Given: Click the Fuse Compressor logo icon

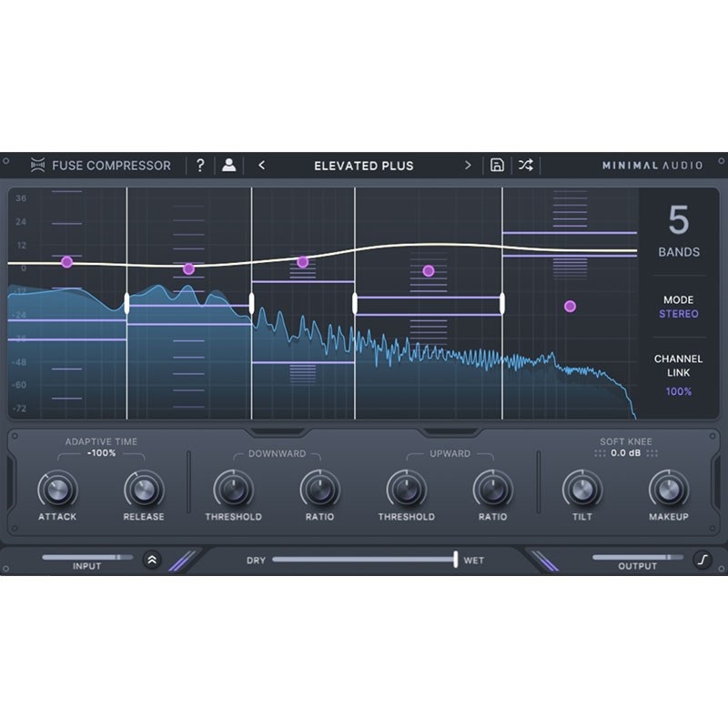Looking at the screenshot, I should [37, 165].
